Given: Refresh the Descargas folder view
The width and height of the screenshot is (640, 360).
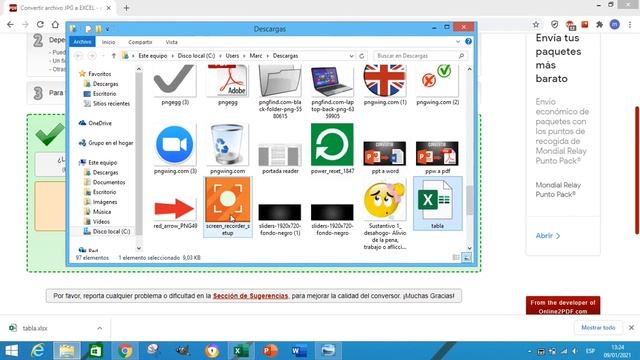Looking at the screenshot, I should pos(362,56).
